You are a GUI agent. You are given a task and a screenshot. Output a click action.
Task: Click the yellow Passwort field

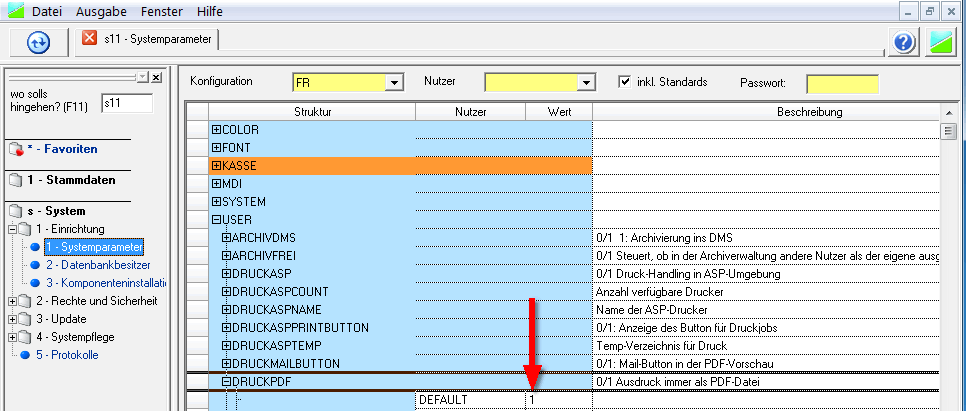coord(841,83)
